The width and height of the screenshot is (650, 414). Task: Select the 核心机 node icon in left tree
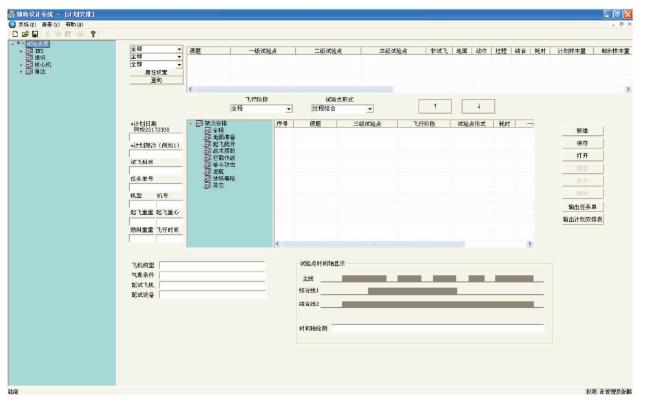click(29, 65)
